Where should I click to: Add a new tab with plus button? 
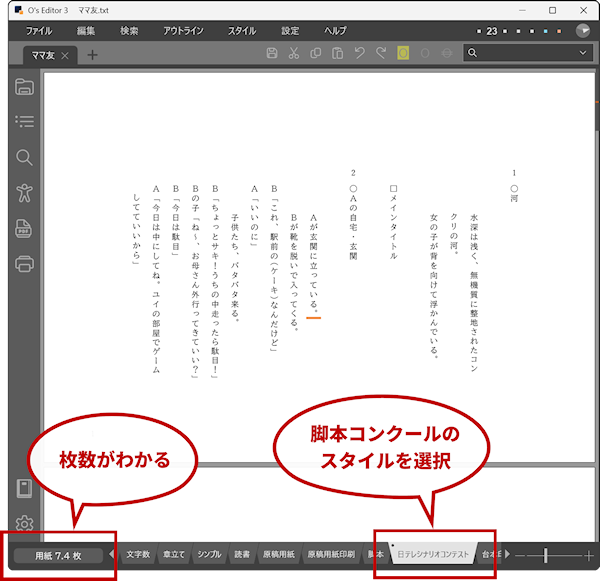93,55
